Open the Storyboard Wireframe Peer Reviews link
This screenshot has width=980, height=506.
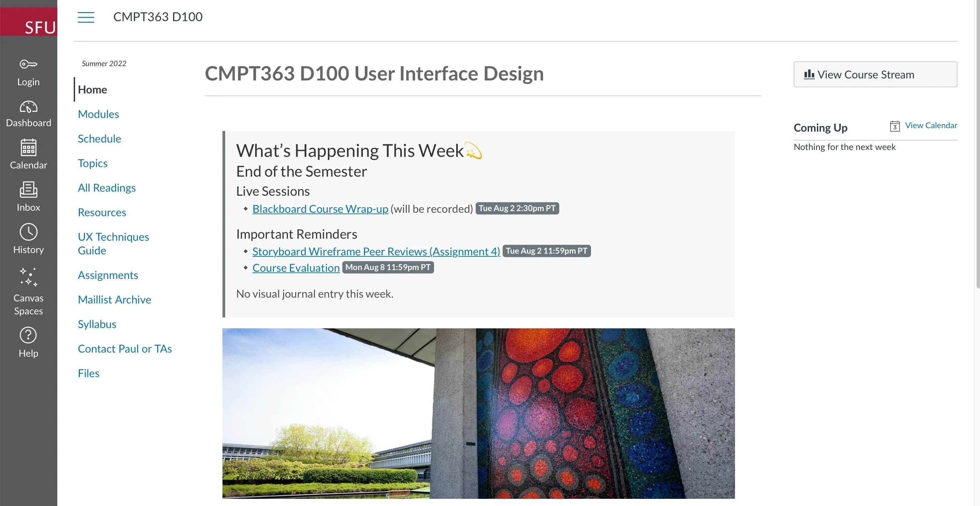pos(376,250)
